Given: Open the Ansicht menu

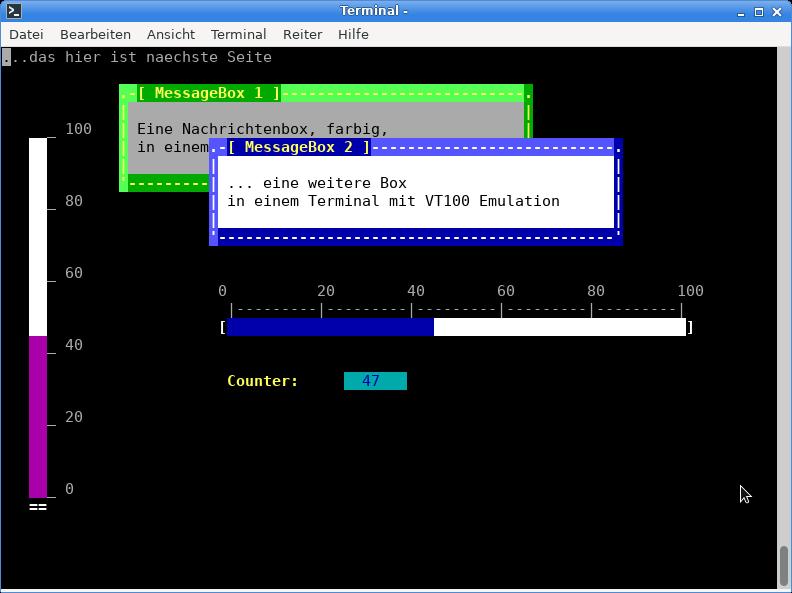Looking at the screenshot, I should (171, 34).
